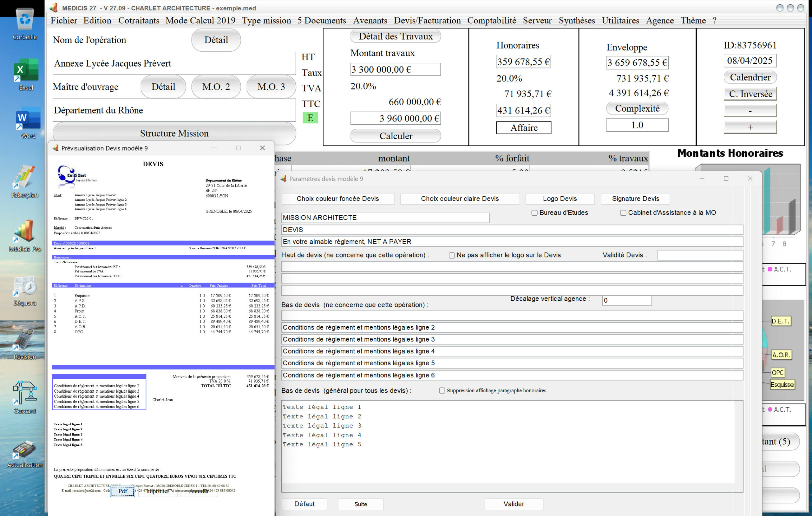Click the Imprimer button in the preview
Viewport: 812px width, 516px height.
tap(157, 491)
